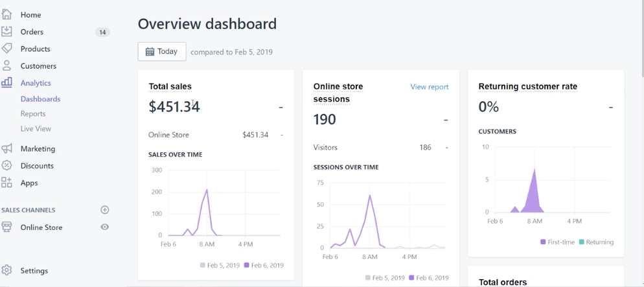The image size is (644, 287).
Task: Open the Reports submenu item
Action: click(33, 113)
